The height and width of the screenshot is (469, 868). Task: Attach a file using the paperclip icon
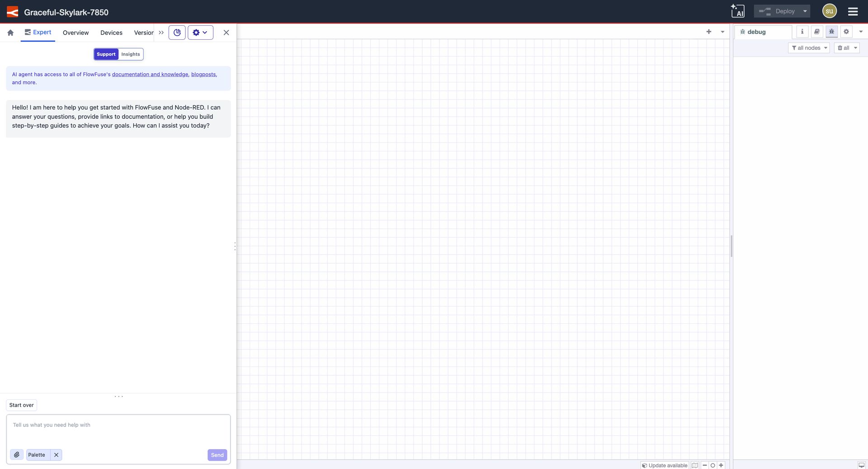(x=17, y=455)
